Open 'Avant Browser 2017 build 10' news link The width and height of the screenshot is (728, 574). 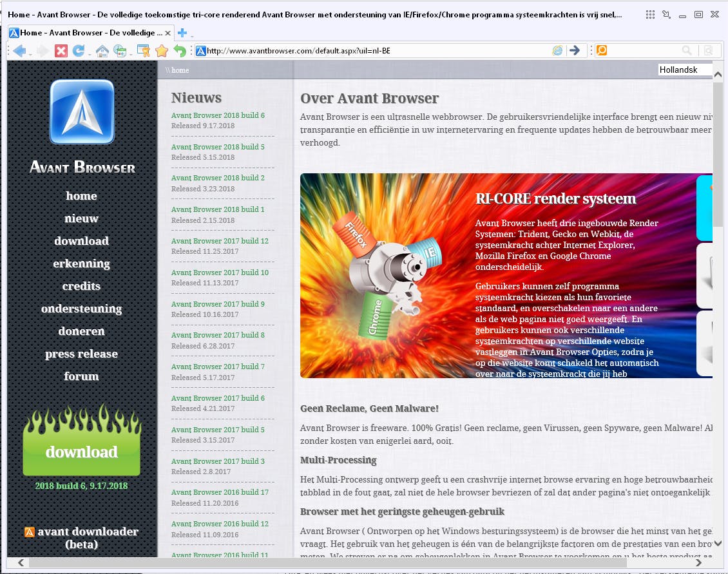(x=220, y=273)
